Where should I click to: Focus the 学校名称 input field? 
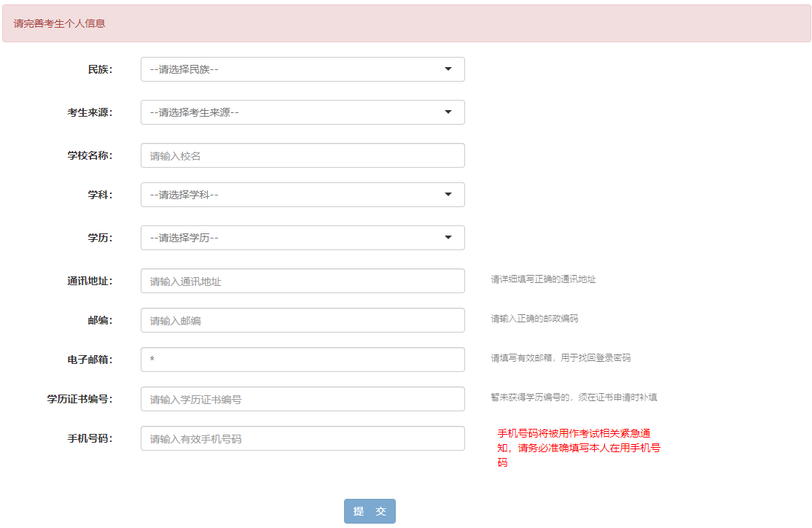click(x=302, y=155)
